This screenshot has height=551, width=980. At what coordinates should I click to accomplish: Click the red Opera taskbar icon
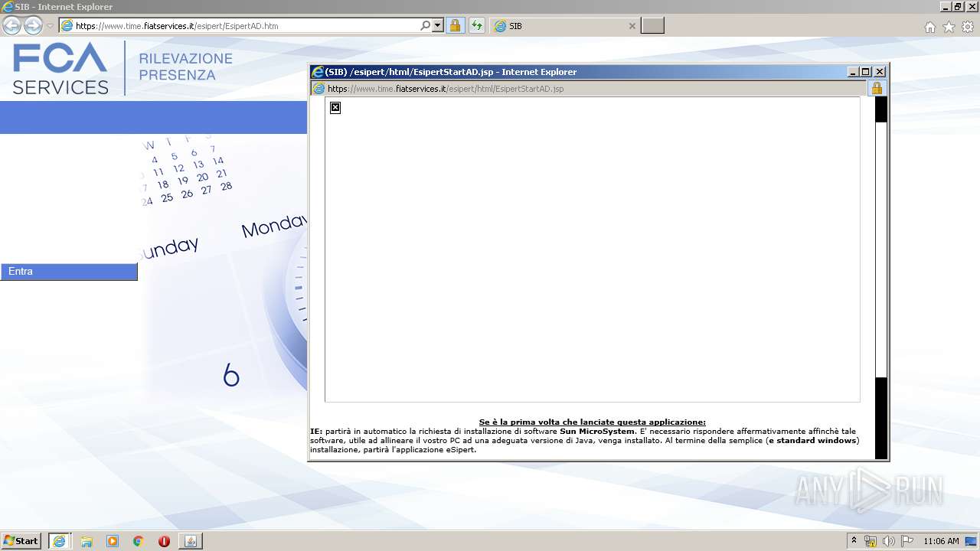point(164,541)
